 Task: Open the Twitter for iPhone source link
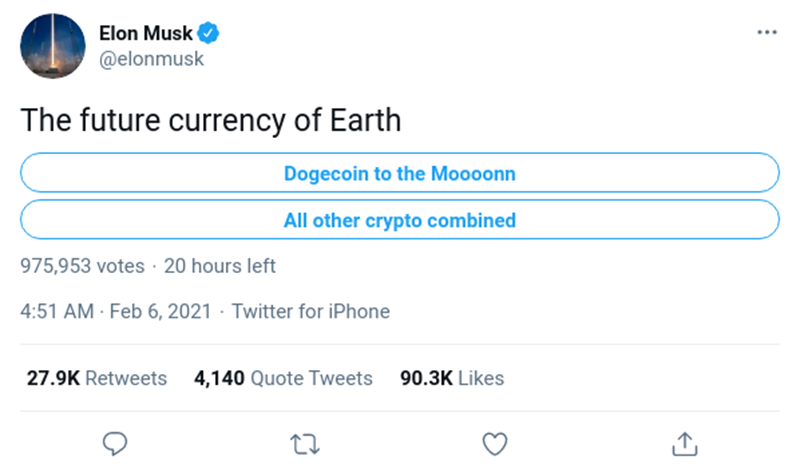[x=311, y=311]
